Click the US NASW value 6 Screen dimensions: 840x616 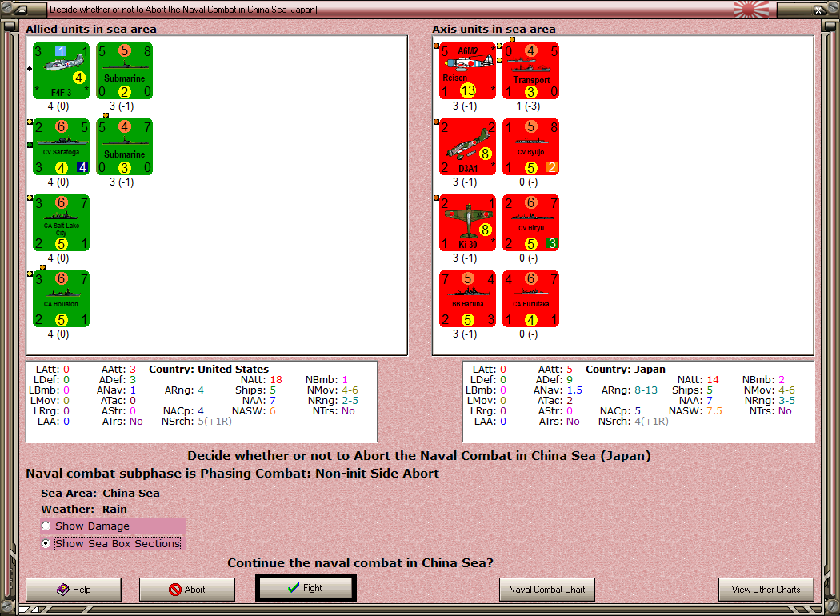273,411
